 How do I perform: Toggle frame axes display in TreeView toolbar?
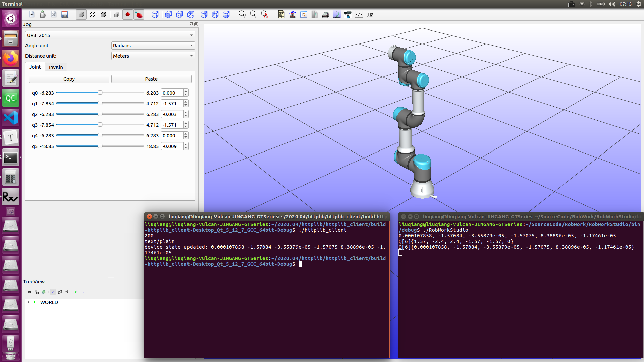pyautogui.click(x=53, y=292)
